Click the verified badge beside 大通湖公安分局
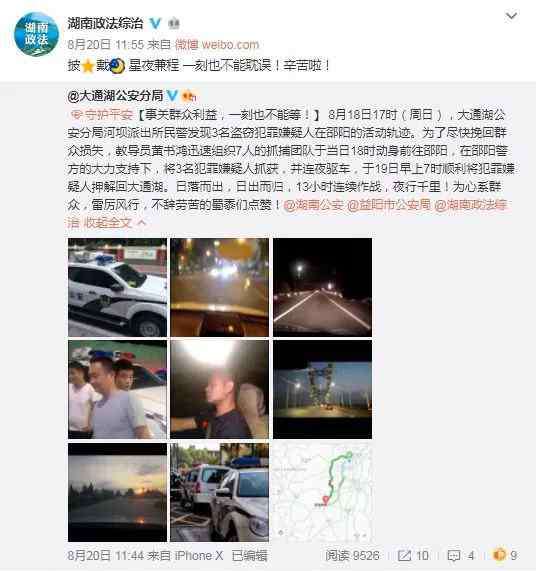The height and width of the screenshot is (571, 536). click(x=172, y=96)
